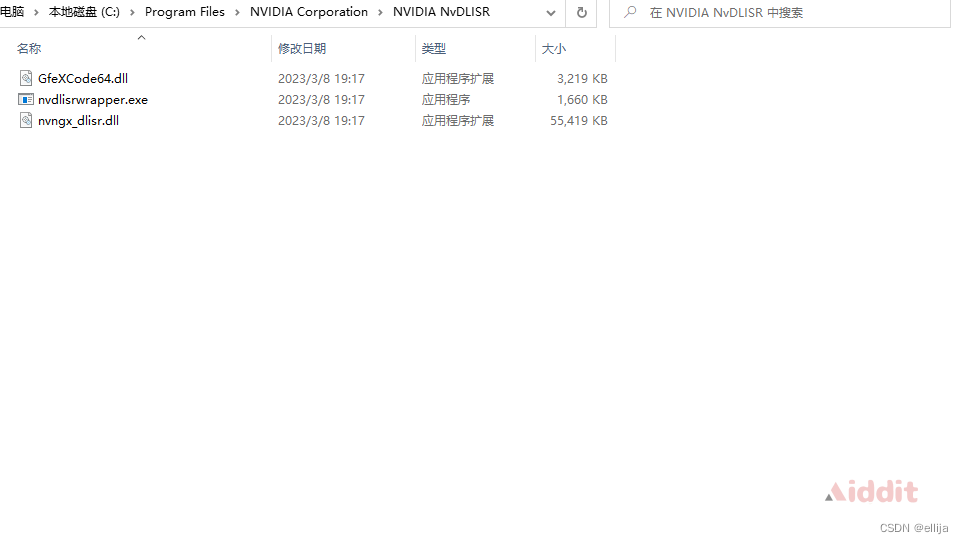Click the date of GfeXCode64.dll row

click(x=321, y=79)
